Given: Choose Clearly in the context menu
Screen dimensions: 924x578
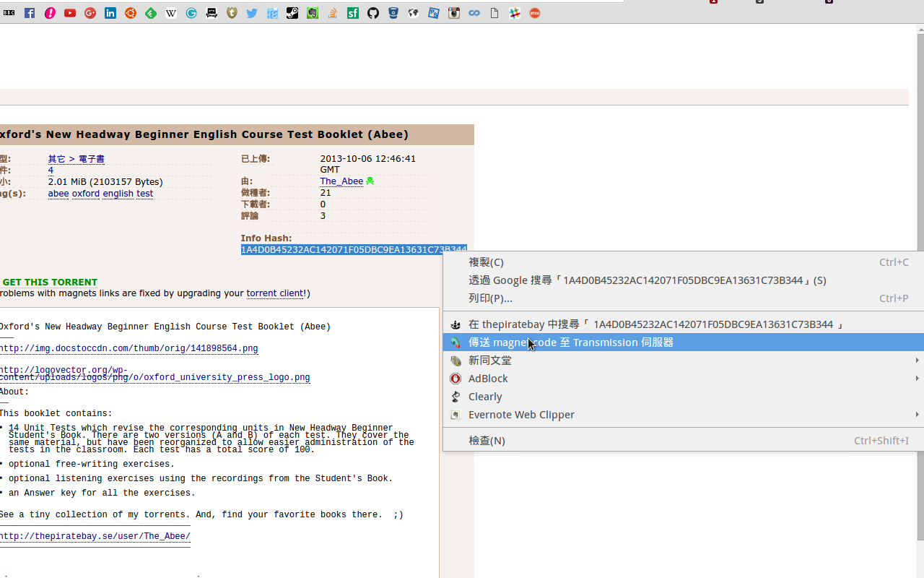Looking at the screenshot, I should coord(683,397).
